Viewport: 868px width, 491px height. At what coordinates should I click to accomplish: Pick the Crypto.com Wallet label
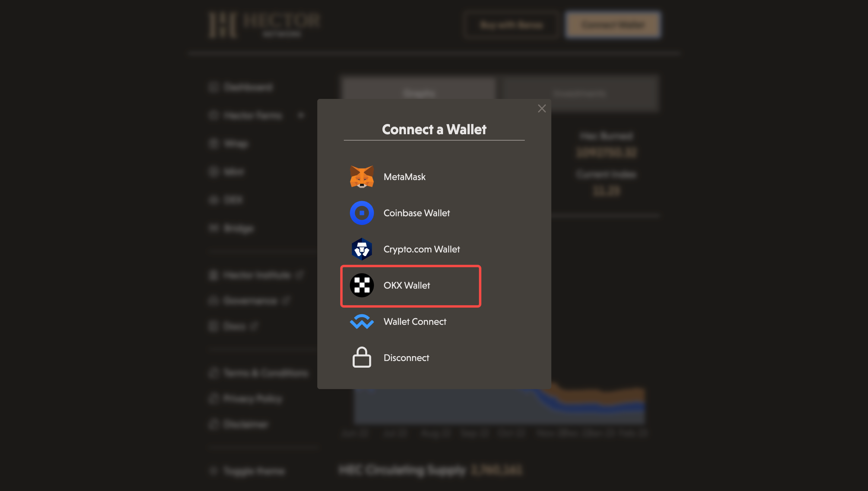coord(422,249)
